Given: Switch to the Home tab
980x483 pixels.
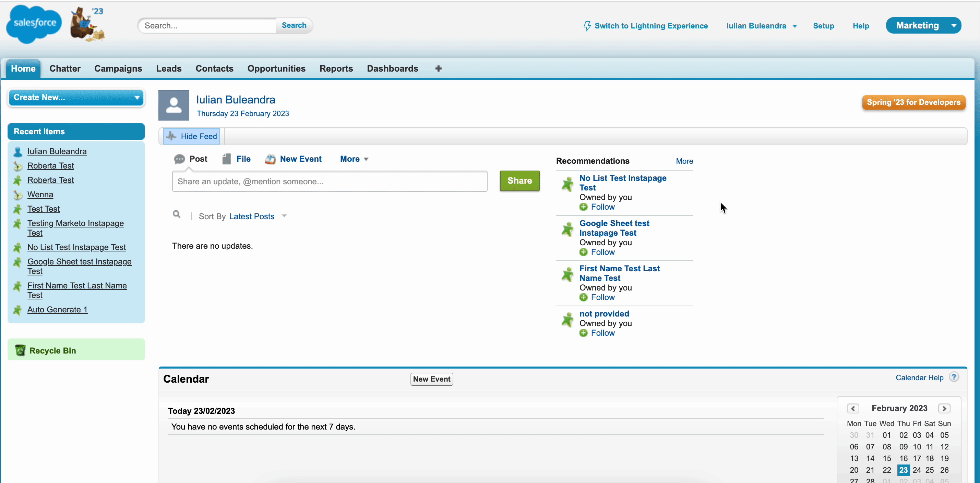Looking at the screenshot, I should click(x=23, y=69).
